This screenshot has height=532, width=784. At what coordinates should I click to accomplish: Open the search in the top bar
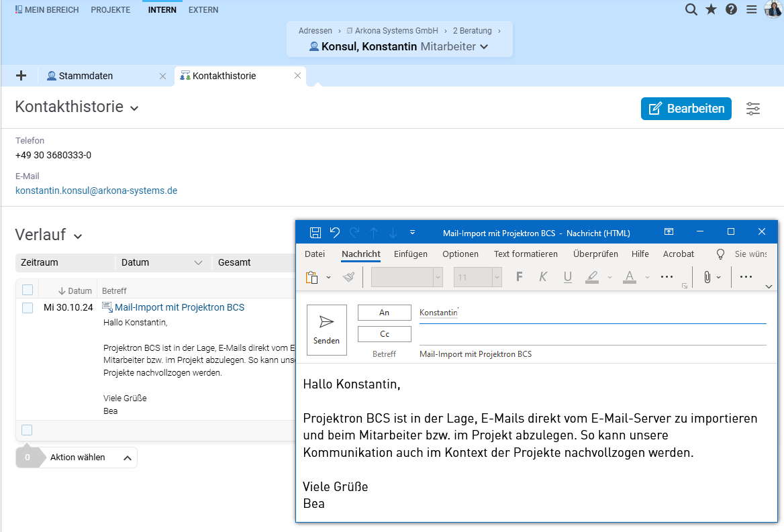coord(691,9)
